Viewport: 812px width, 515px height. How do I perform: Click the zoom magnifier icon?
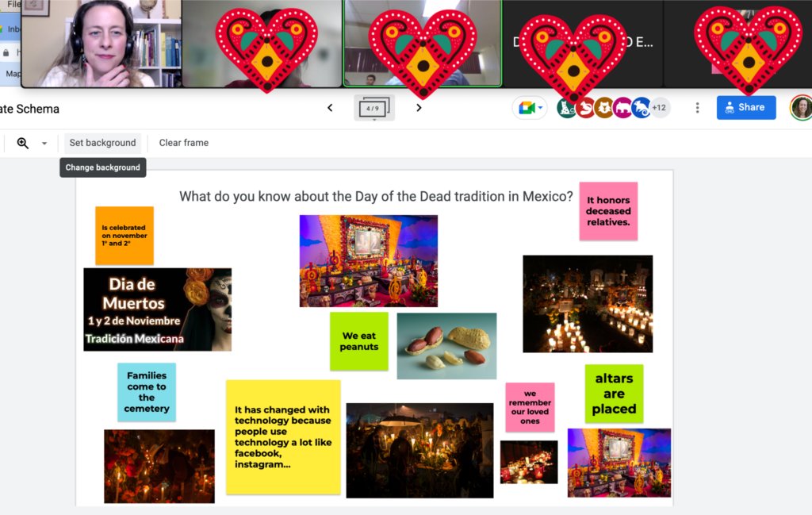(x=23, y=143)
